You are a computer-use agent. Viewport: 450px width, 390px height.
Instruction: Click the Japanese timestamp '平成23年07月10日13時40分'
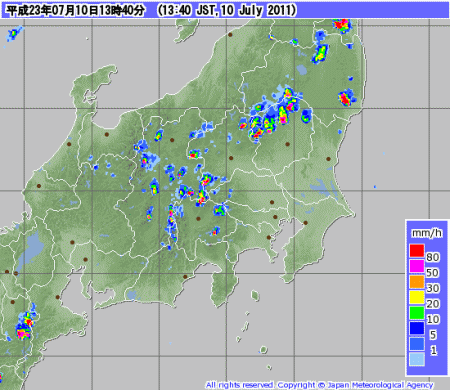(76, 10)
